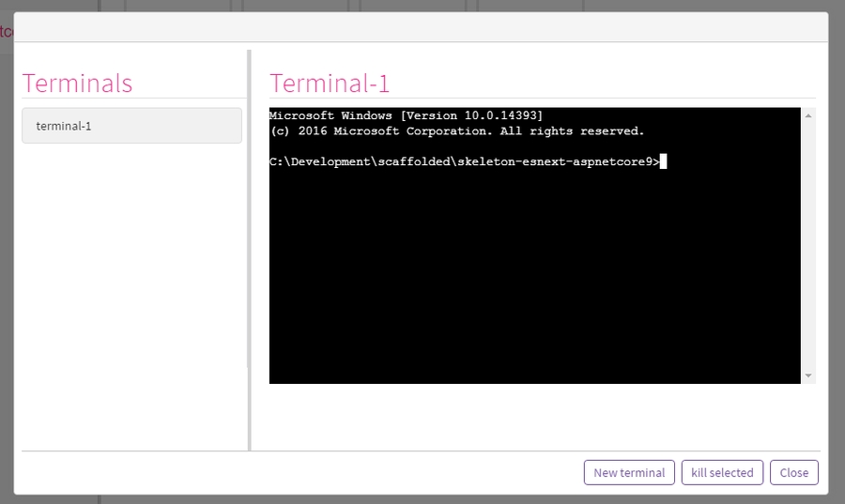Click the Microsoft Windows version line

pyautogui.click(x=406, y=115)
